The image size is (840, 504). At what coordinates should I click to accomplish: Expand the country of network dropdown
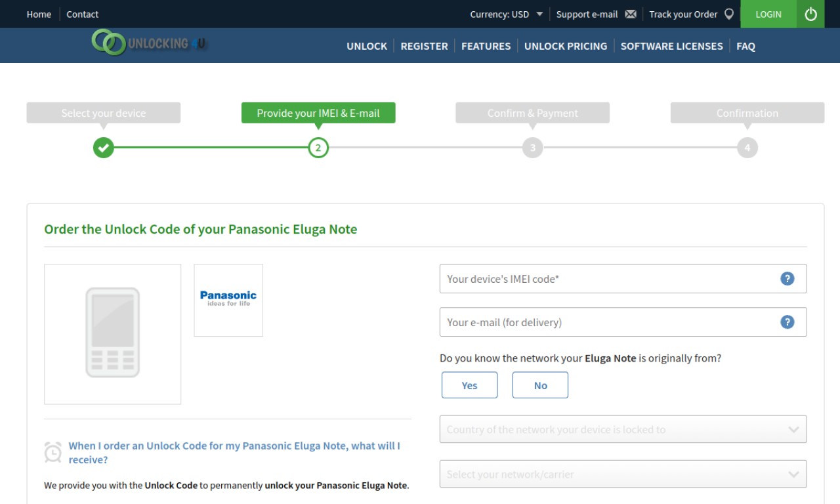click(623, 429)
